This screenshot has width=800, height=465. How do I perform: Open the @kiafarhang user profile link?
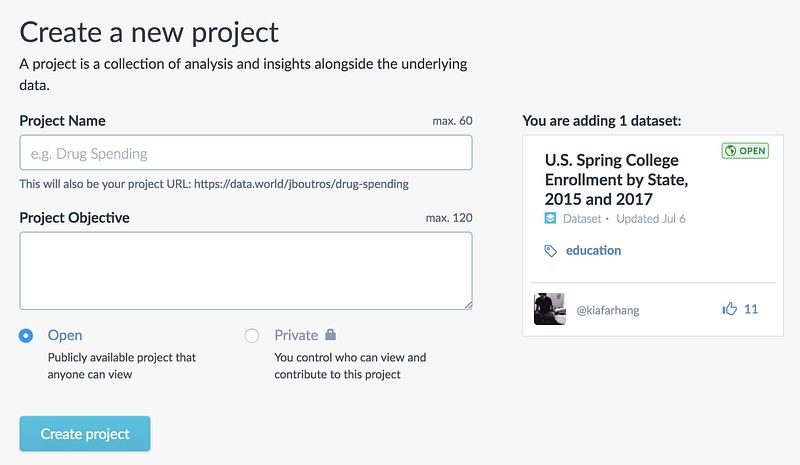pyautogui.click(x=607, y=310)
